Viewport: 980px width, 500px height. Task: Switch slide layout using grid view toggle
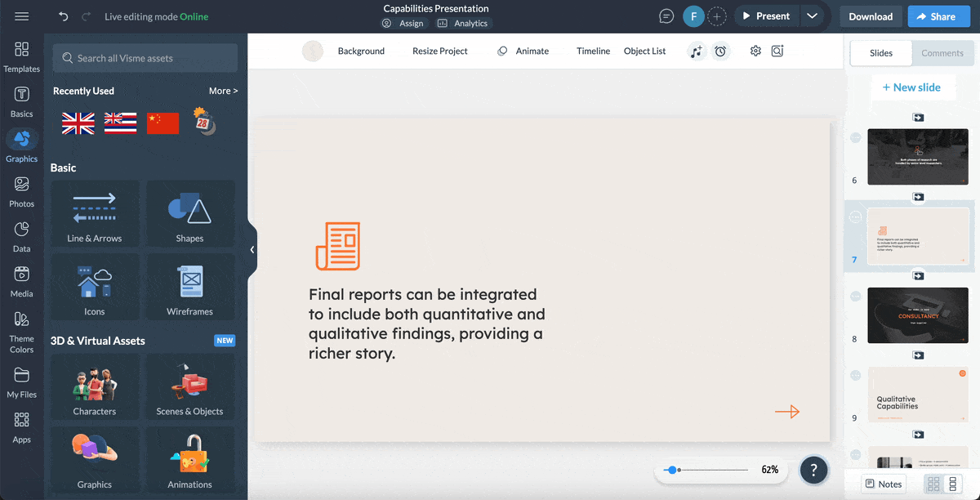click(x=933, y=484)
